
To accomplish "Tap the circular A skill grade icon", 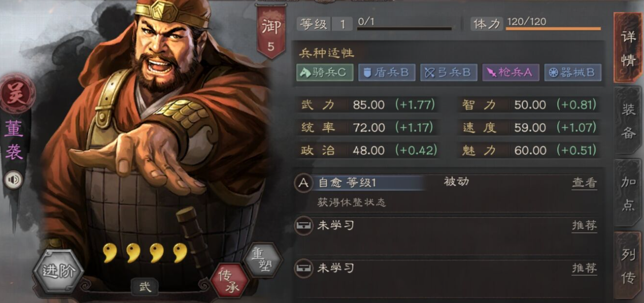I will (304, 183).
